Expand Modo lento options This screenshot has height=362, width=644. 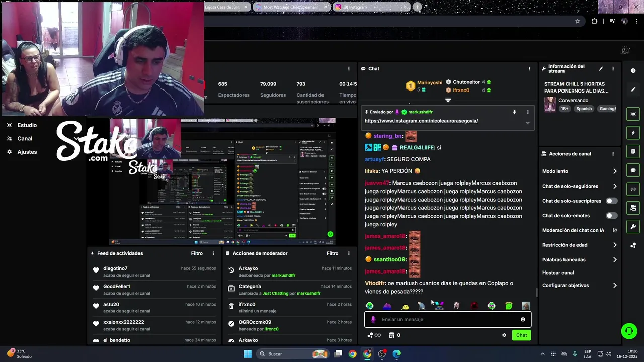point(615,171)
